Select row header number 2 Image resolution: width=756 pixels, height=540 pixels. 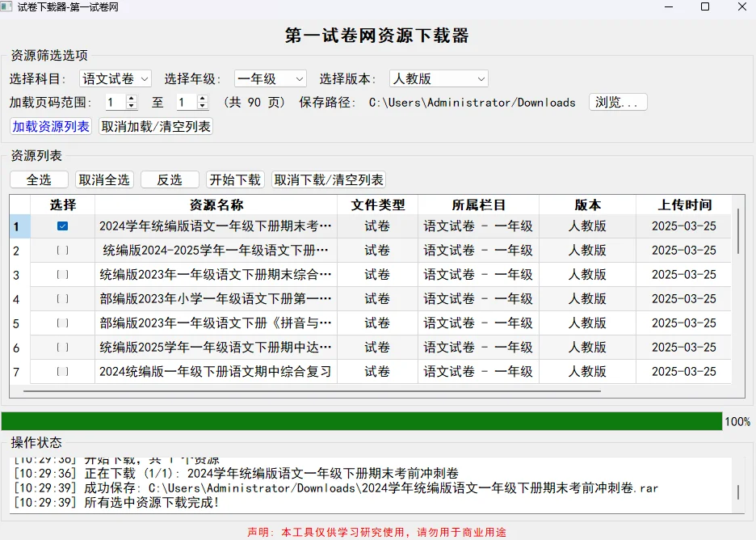(x=20, y=251)
